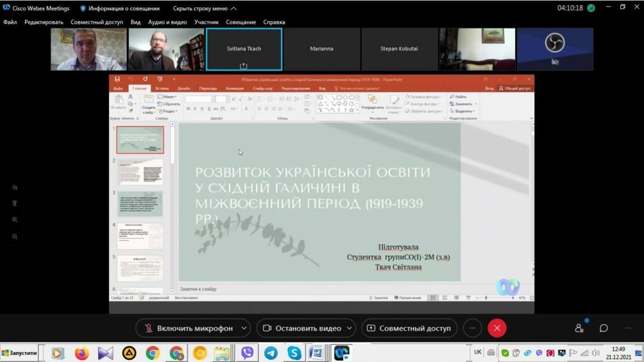Open the participants panel icon
This screenshot has height=362, width=644.
(579, 328)
